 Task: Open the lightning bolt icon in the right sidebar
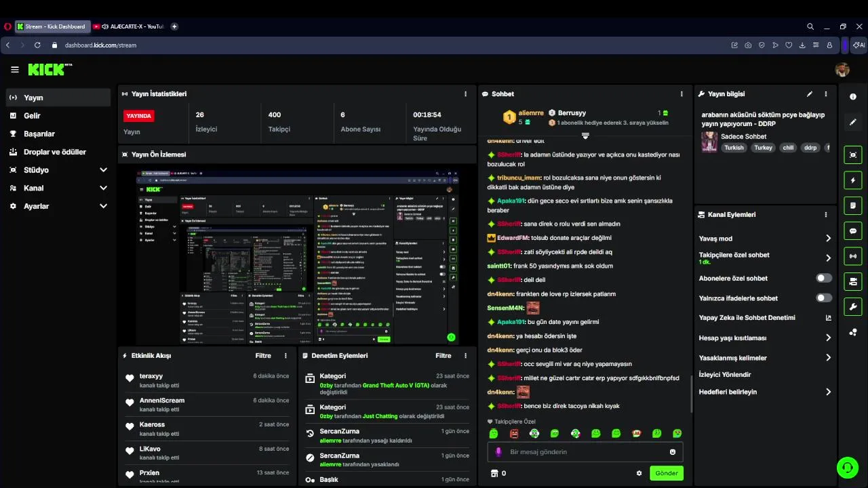pos(853,180)
